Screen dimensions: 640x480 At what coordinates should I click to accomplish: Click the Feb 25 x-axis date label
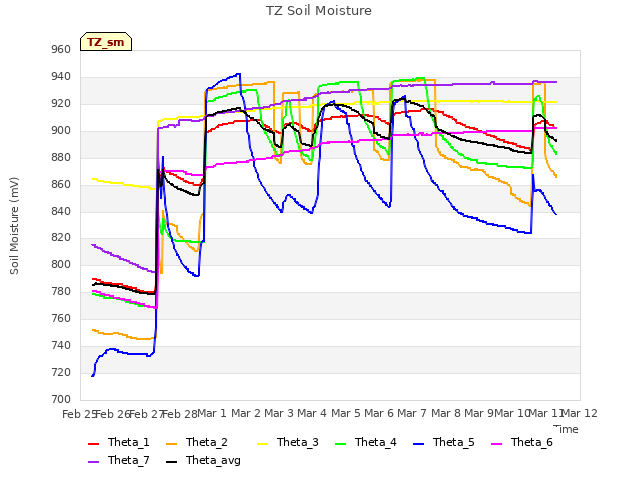pos(79,414)
